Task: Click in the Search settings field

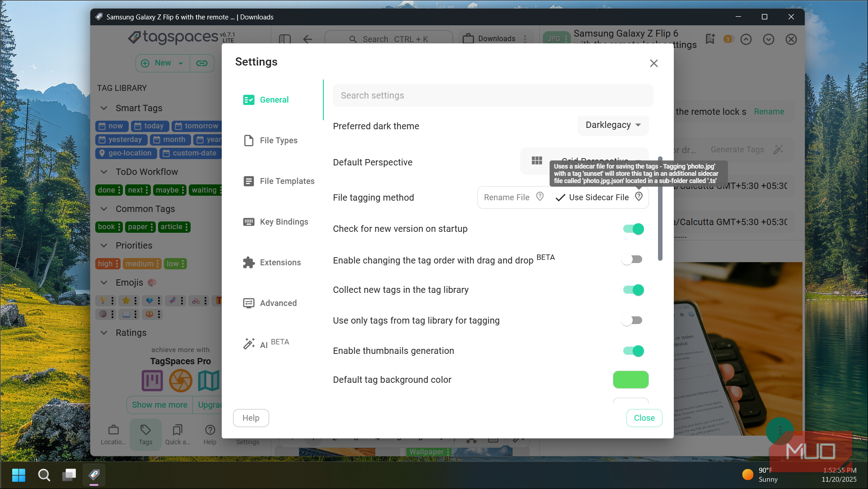Action: 493,95
